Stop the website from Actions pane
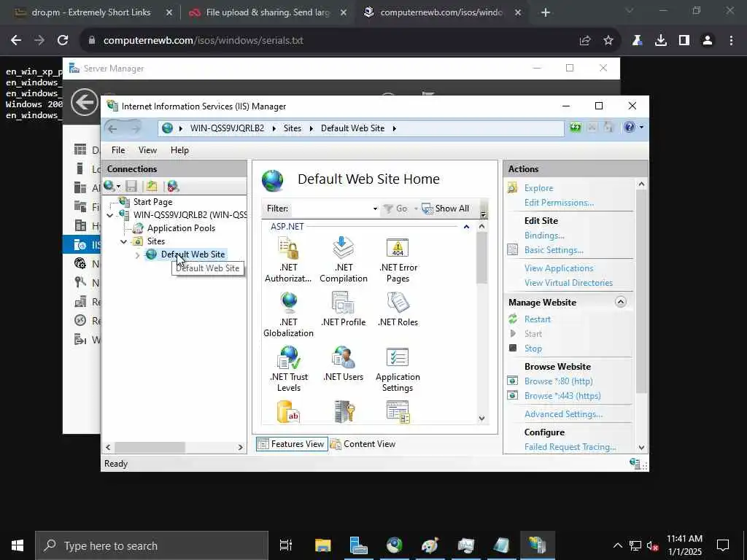This screenshot has width=747, height=560. pos(533,348)
